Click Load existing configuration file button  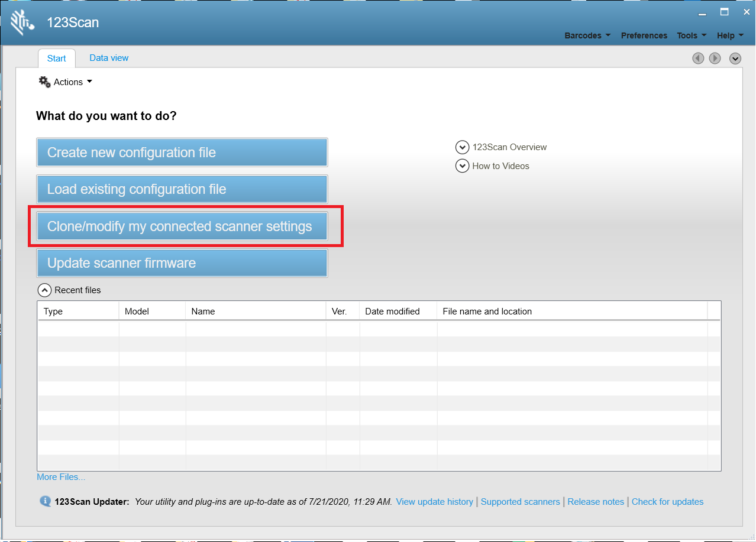[x=182, y=189]
